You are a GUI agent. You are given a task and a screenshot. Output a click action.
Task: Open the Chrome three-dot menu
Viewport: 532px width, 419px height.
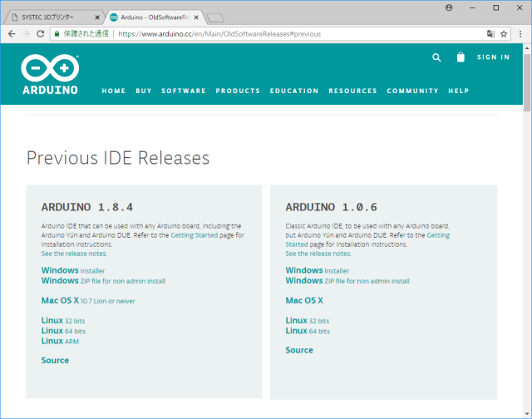[x=520, y=33]
